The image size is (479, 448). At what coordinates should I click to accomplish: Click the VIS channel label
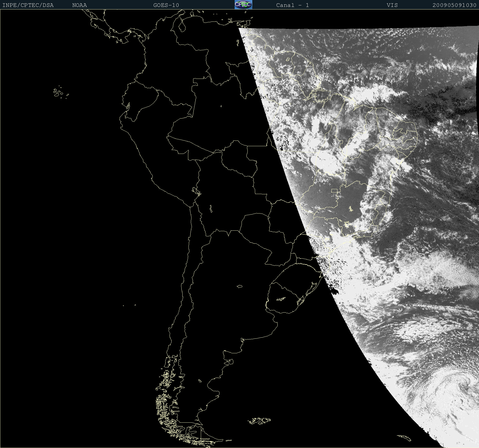click(392, 5)
